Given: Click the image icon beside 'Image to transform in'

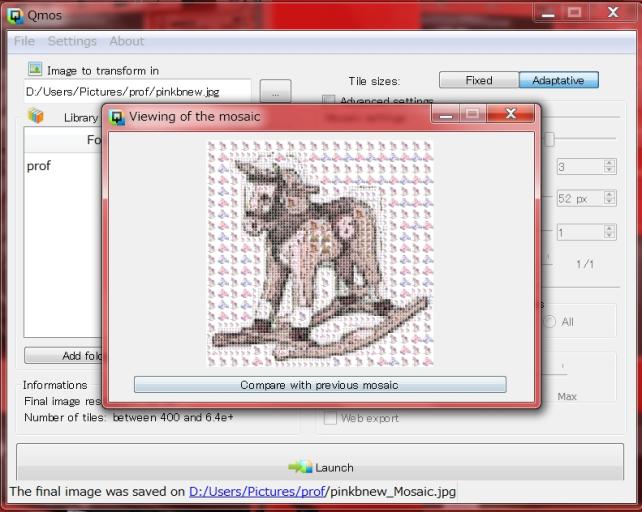Looking at the screenshot, I should 35,69.
